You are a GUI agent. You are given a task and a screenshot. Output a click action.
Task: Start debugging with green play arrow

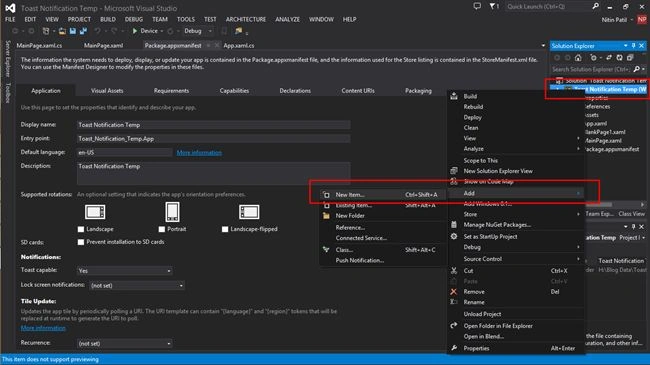point(135,31)
